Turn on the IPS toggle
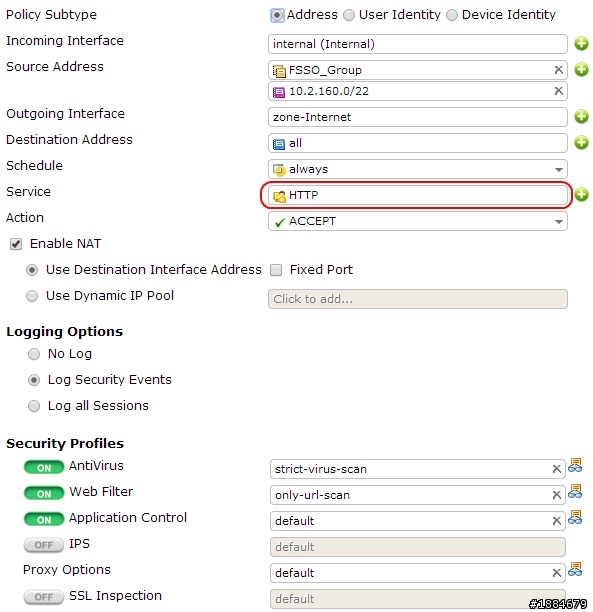Image resolution: width=593 pixels, height=612 pixels. [43, 545]
